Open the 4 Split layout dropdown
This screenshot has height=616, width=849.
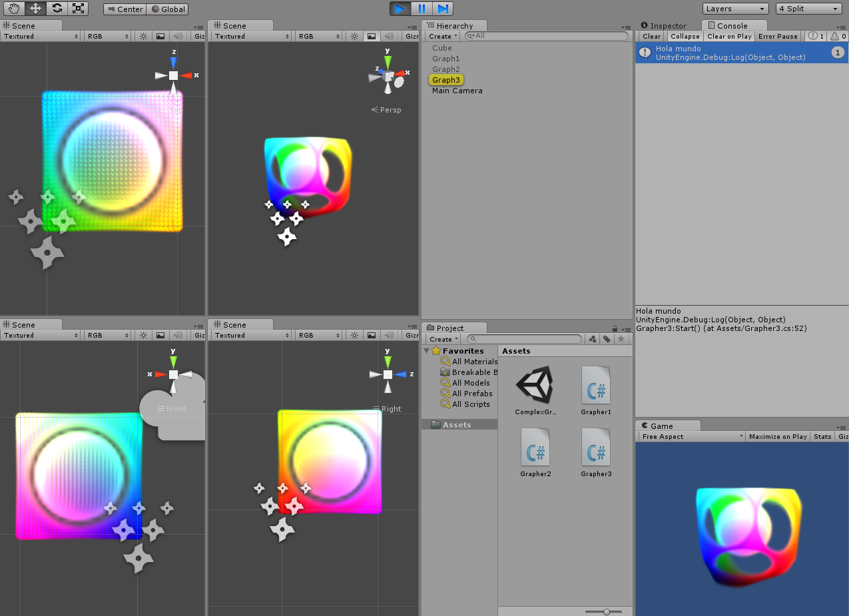coord(808,8)
